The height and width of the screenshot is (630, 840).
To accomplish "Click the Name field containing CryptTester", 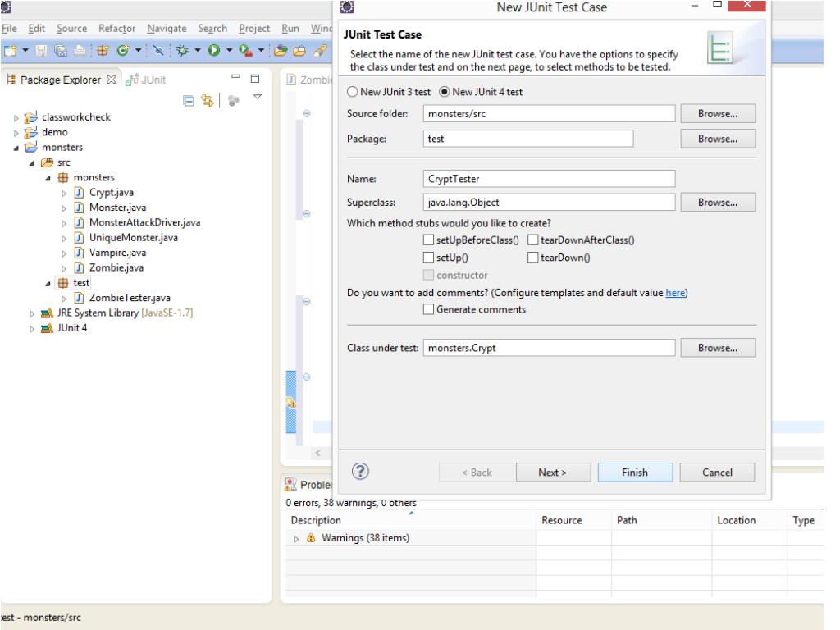I will 549,179.
